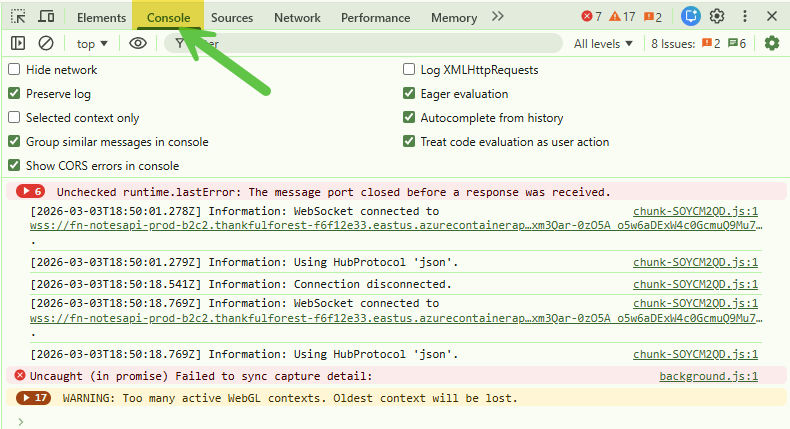Open the background.js:1 source link

click(708, 376)
